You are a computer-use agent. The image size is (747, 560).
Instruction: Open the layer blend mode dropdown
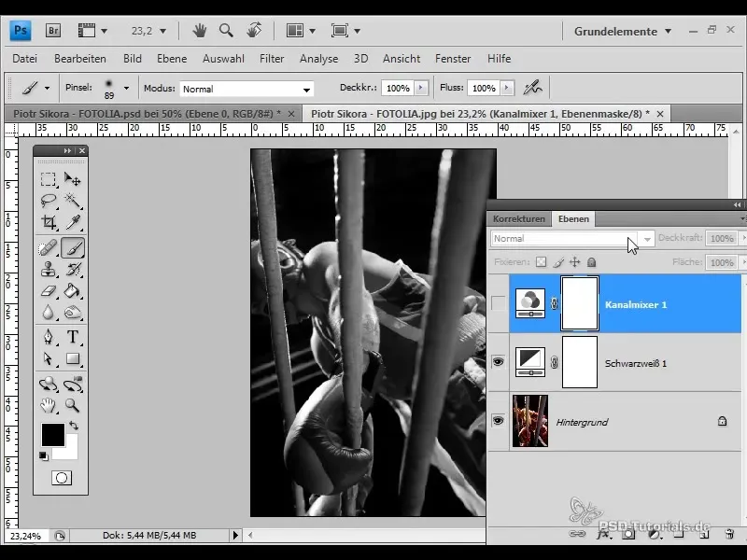pos(572,239)
